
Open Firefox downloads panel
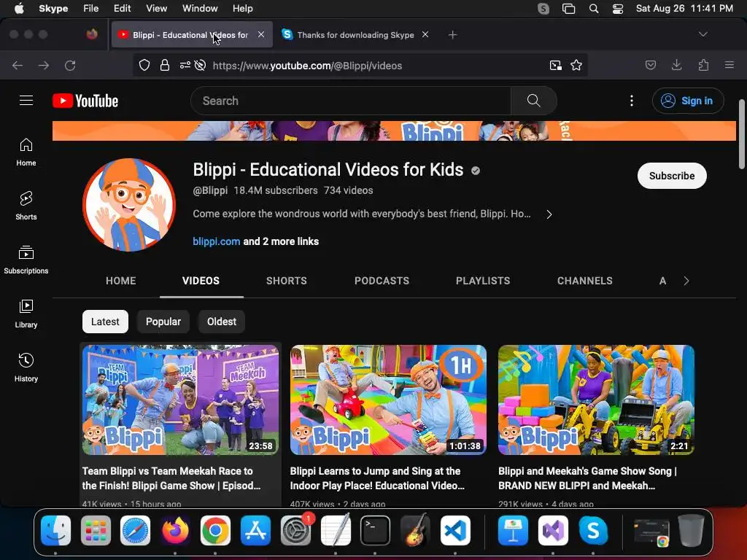point(676,65)
